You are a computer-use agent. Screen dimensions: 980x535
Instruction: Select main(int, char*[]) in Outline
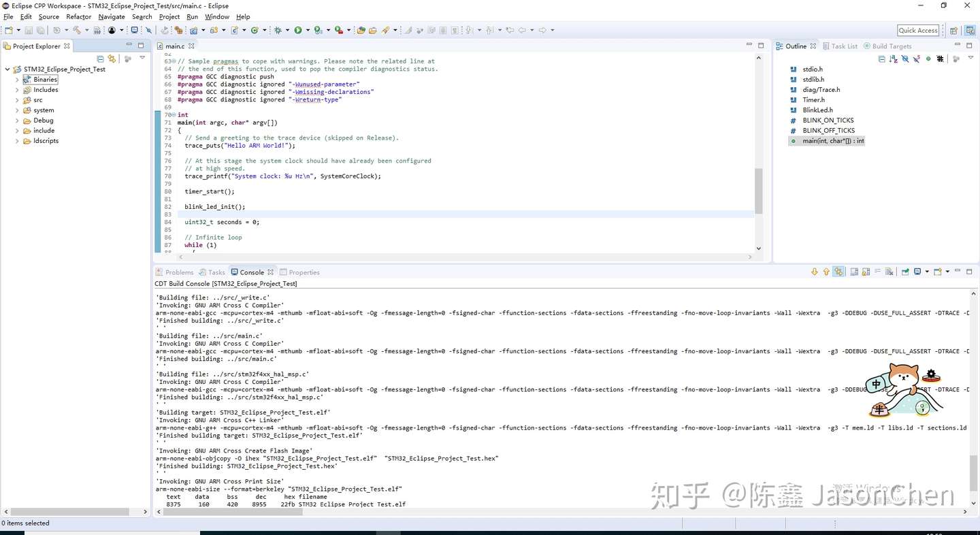(x=827, y=141)
